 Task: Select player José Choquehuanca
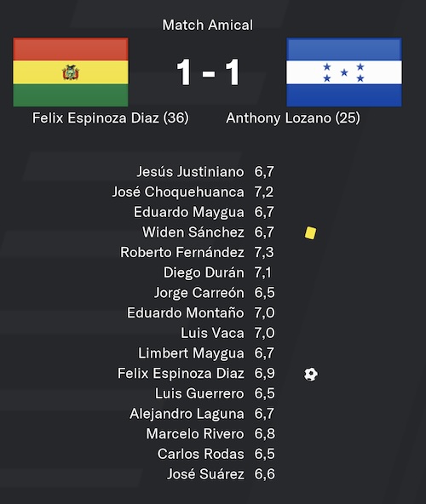178,192
